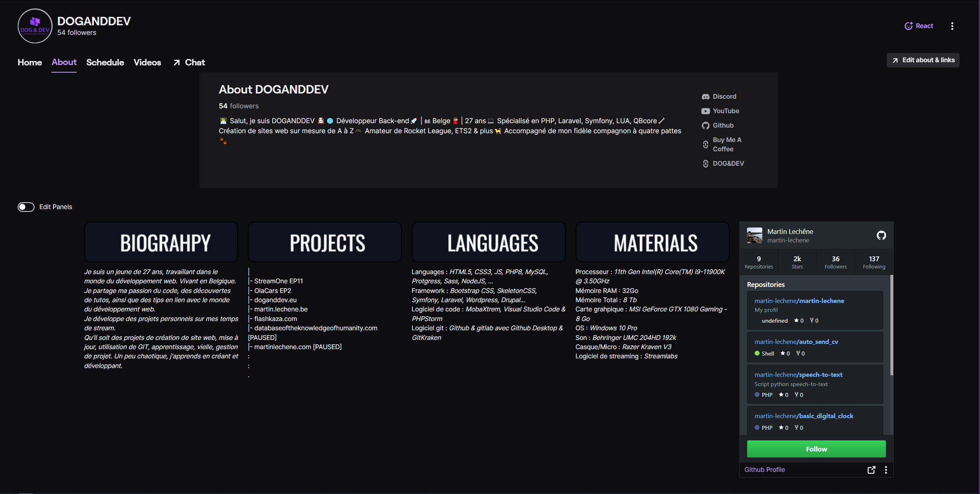This screenshot has width=980, height=494.
Task: Open the DOGANDDEV channel avatar
Action: tap(35, 26)
